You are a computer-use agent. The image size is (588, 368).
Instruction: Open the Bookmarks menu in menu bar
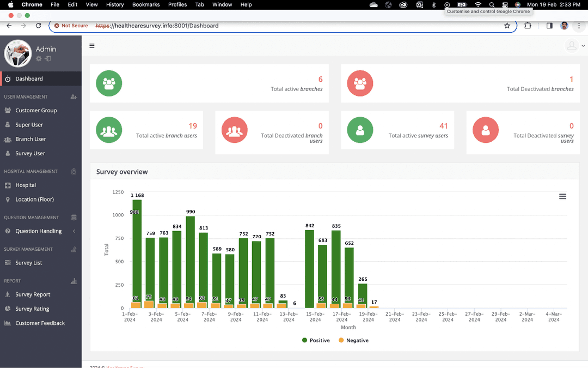pos(146,4)
